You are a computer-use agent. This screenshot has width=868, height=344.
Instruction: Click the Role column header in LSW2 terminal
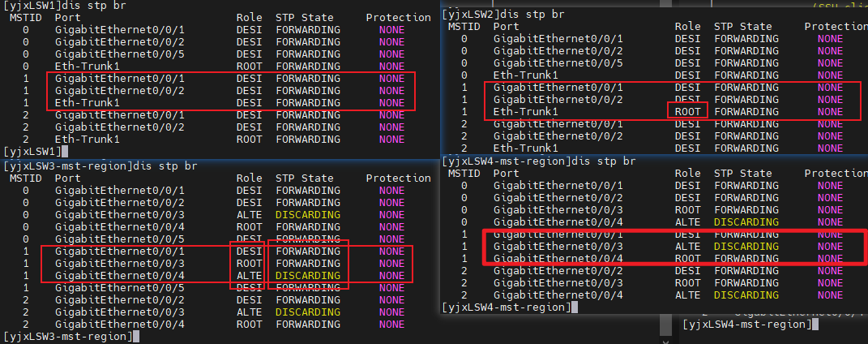point(687,26)
